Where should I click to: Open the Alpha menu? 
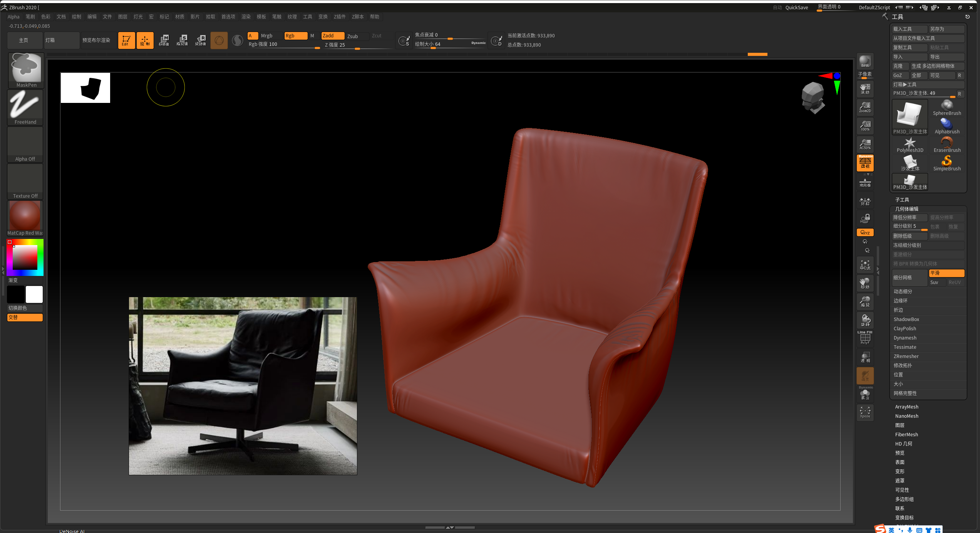coord(13,17)
